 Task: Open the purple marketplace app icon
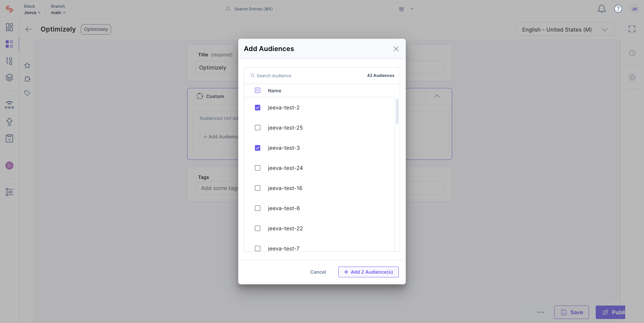coord(9,166)
